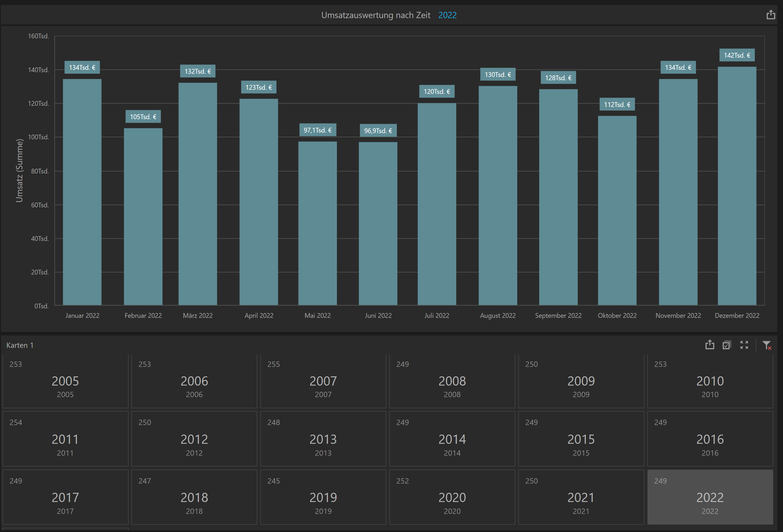Select the Dezember 2022 bar
783x532 pixels.
(737, 186)
